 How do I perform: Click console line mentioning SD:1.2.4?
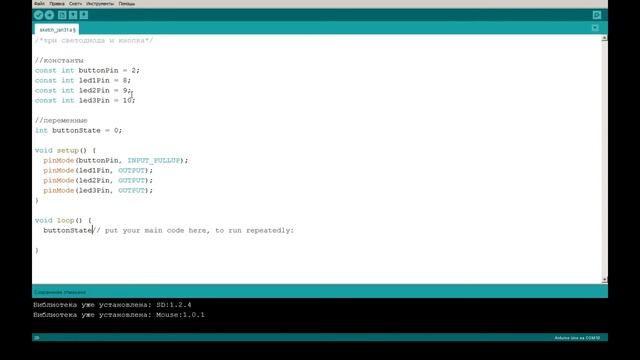pyautogui.click(x=112, y=305)
